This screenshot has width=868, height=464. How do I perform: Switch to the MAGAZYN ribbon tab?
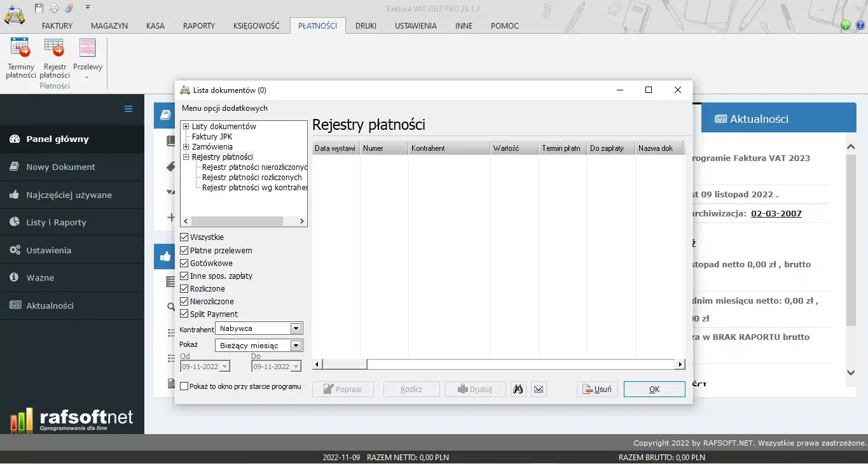pyautogui.click(x=109, y=25)
